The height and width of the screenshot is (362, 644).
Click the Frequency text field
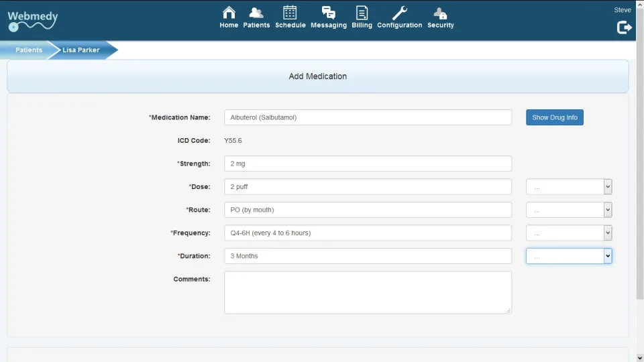pos(368,233)
